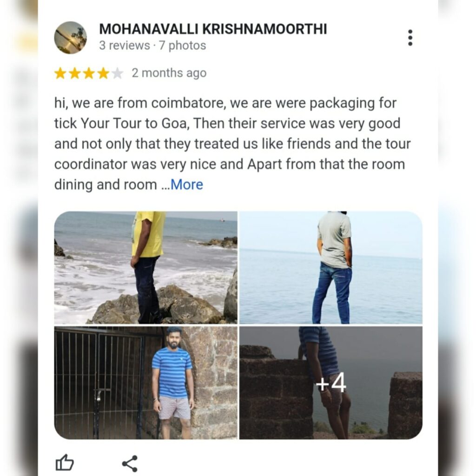This screenshot has height=476, width=476.
Task: Tap the '3 reviews' count text
Action: click(x=125, y=46)
